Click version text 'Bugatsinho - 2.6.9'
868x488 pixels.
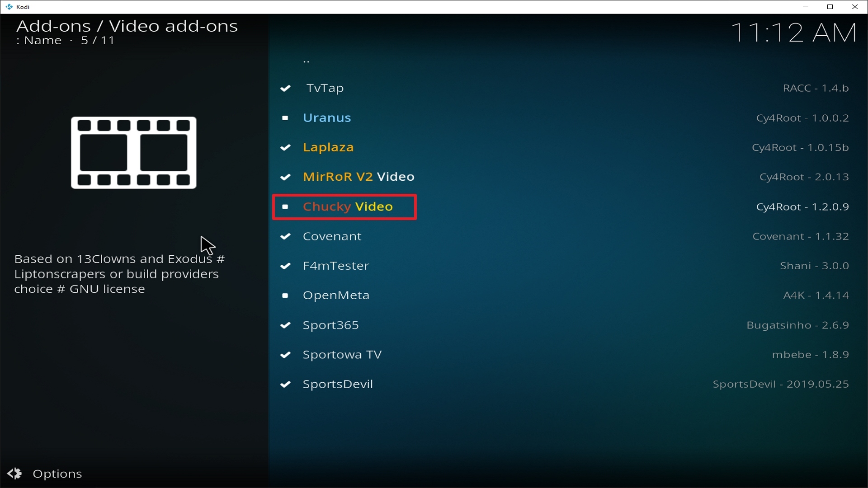pyautogui.click(x=797, y=325)
